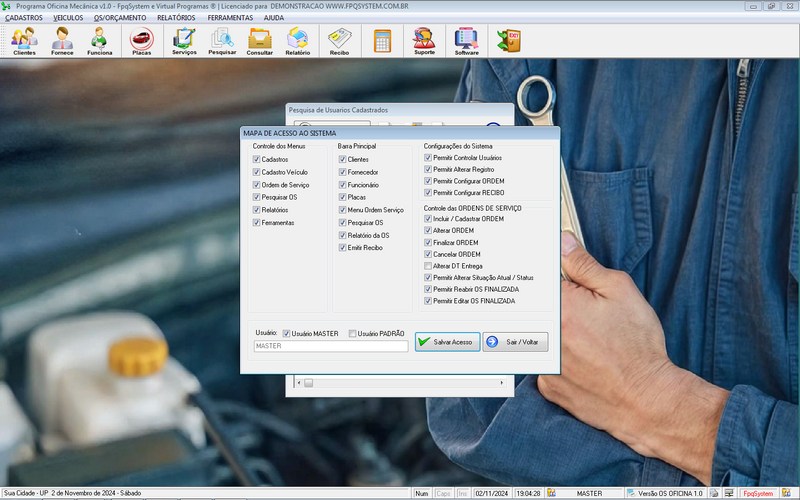
Task: Click the MASTER user name field
Action: tap(330, 346)
